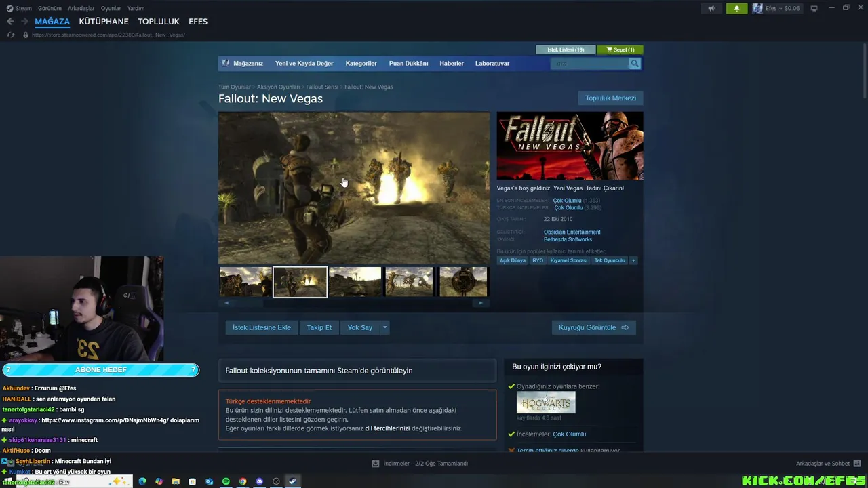Open Efes account dropdown menu
The height and width of the screenshot is (488, 868).
pos(783,8)
